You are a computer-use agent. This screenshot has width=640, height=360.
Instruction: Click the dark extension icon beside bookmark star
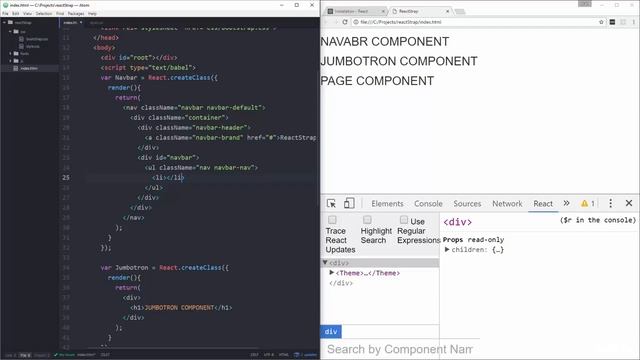point(612,22)
